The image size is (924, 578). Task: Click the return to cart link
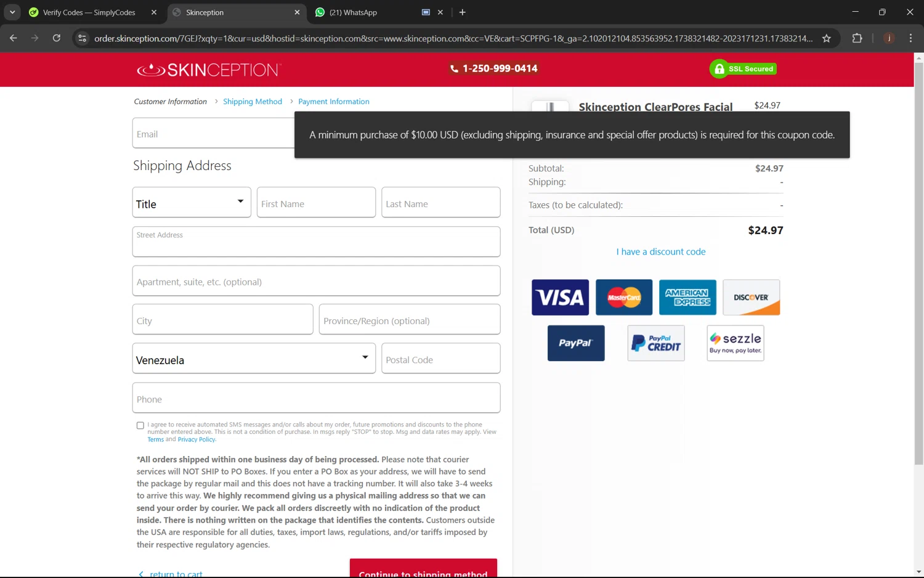[x=171, y=574]
